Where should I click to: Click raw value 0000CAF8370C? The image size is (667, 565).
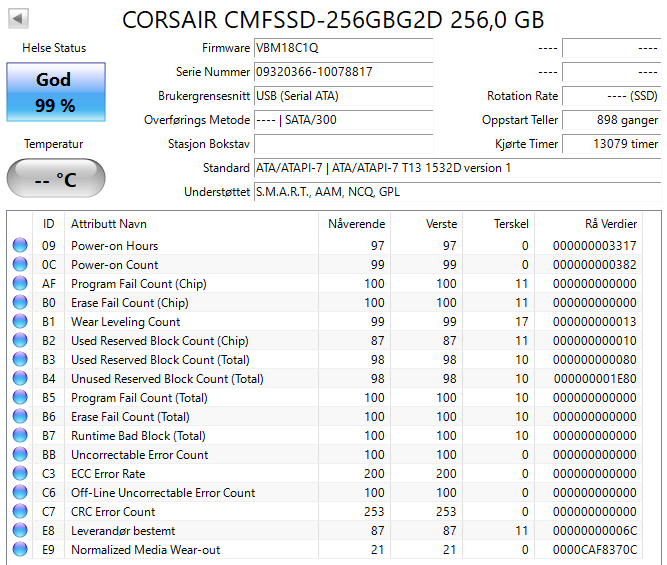(595, 550)
